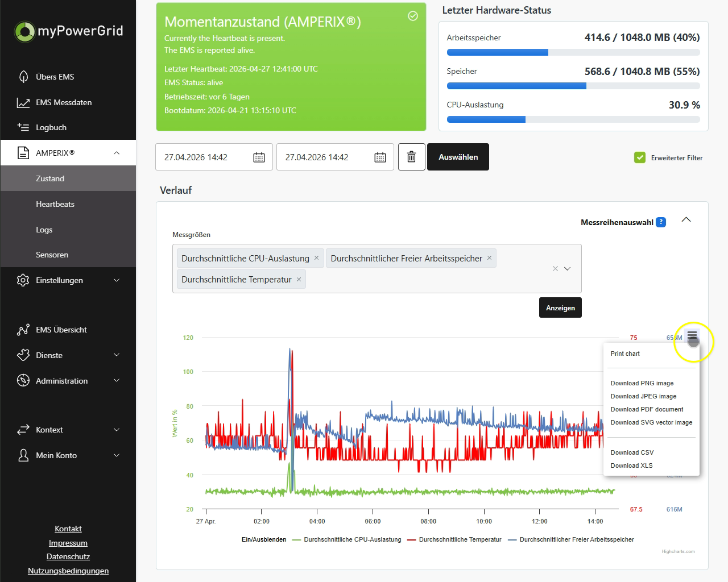Viewport: 728px width, 582px height.
Task: Open the Messgrößen dropdown arrow
Action: pyautogui.click(x=567, y=269)
